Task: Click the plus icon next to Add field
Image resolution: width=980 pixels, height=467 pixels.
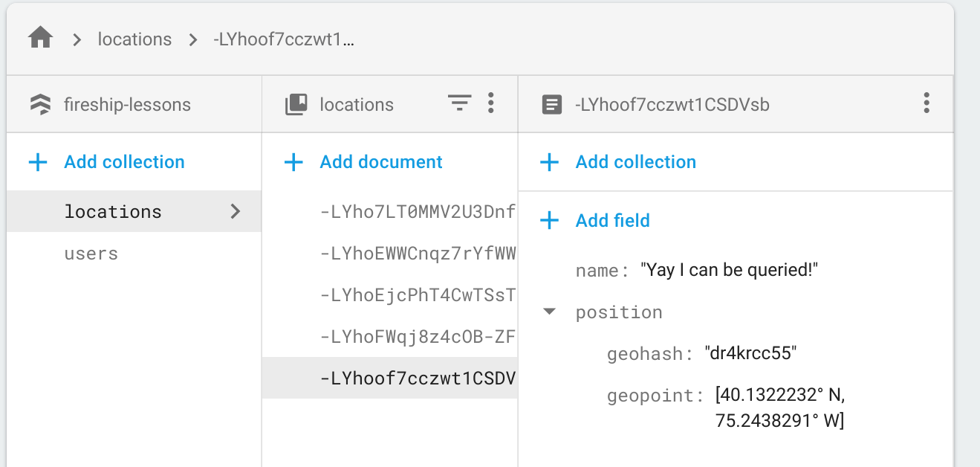Action: (549, 220)
